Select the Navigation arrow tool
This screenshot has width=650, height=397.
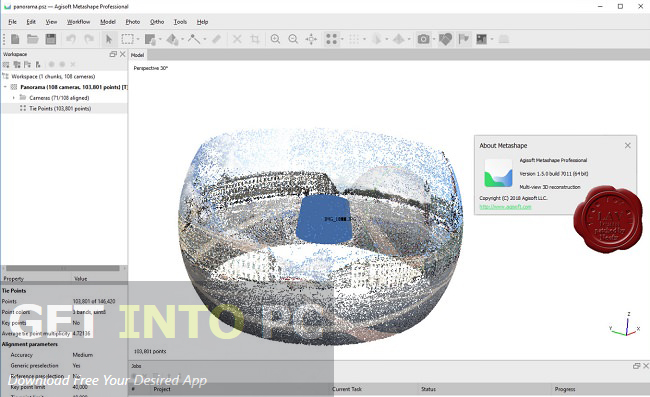[x=109, y=39]
